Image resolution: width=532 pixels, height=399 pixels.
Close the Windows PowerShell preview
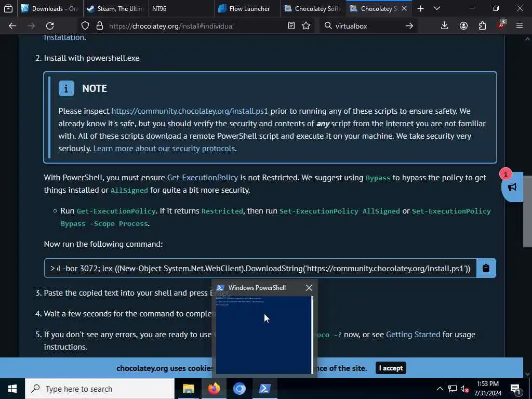point(309,288)
